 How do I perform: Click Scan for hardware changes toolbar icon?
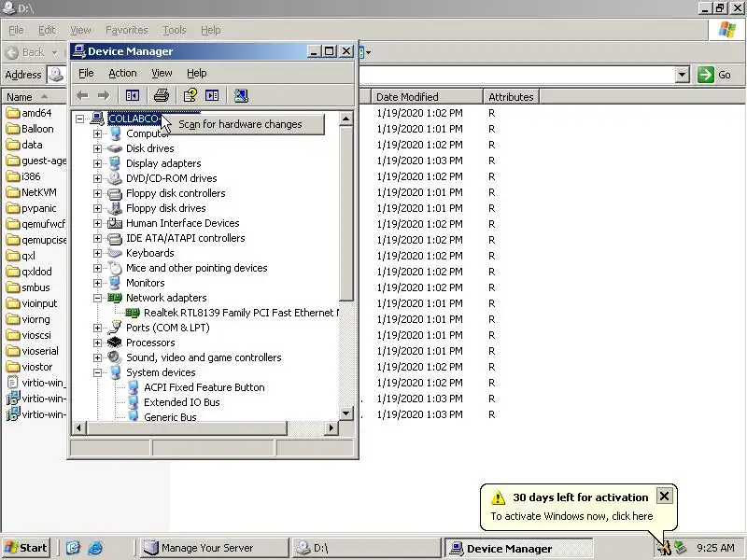click(241, 96)
